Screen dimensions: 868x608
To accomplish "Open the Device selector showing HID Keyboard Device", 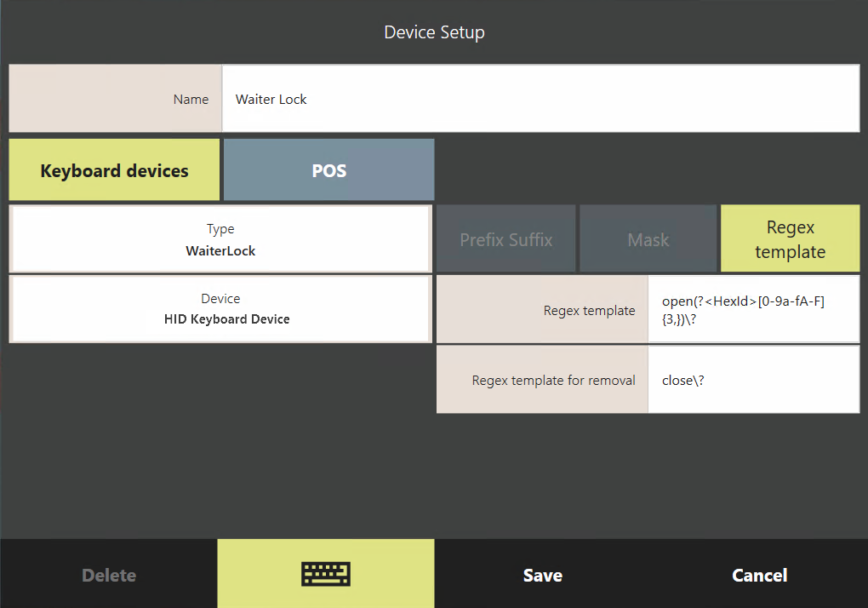I will (220, 309).
